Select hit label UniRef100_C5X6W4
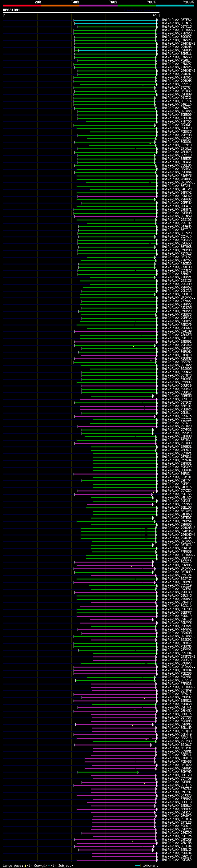This screenshot has width=197, height=868. click(x=177, y=125)
